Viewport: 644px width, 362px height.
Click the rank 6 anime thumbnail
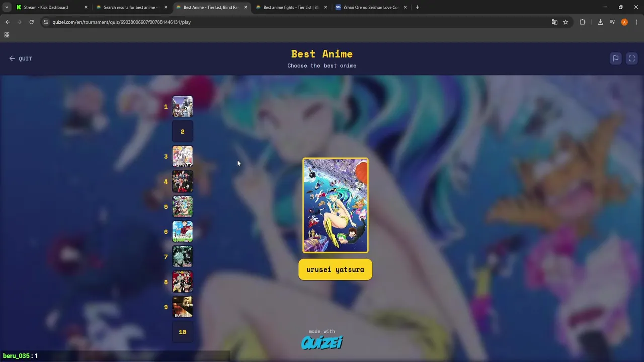(182, 232)
